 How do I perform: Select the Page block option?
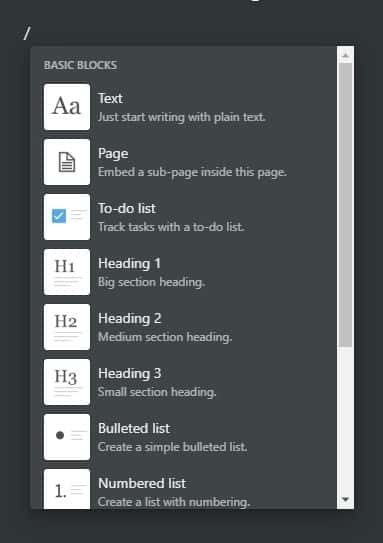184,162
